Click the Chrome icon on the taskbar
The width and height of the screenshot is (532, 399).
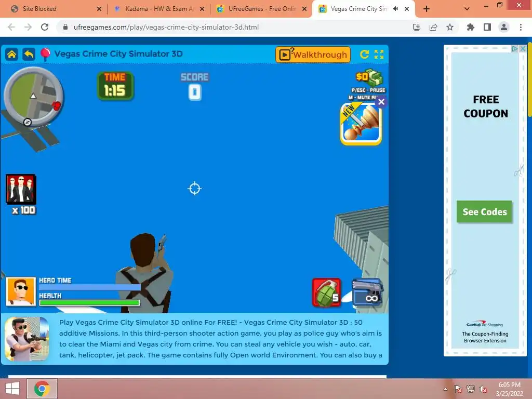click(42, 389)
